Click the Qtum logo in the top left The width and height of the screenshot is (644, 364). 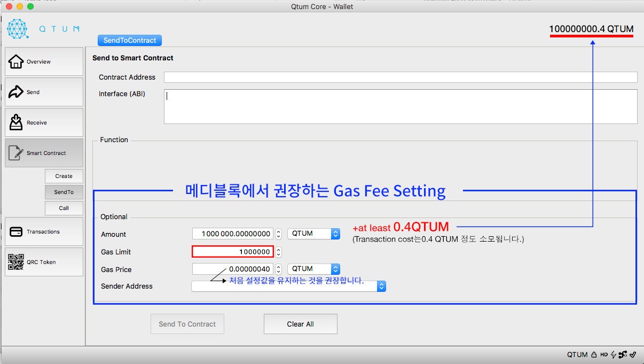click(18, 27)
